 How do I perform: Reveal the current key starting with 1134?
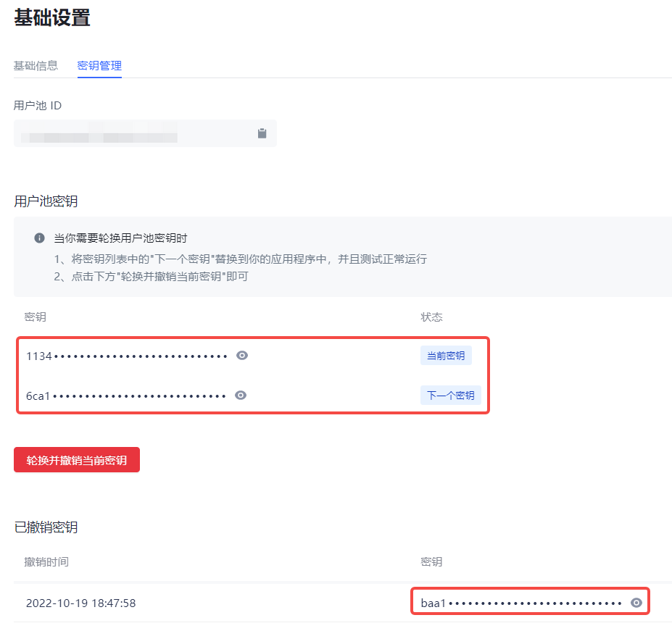pos(243,355)
